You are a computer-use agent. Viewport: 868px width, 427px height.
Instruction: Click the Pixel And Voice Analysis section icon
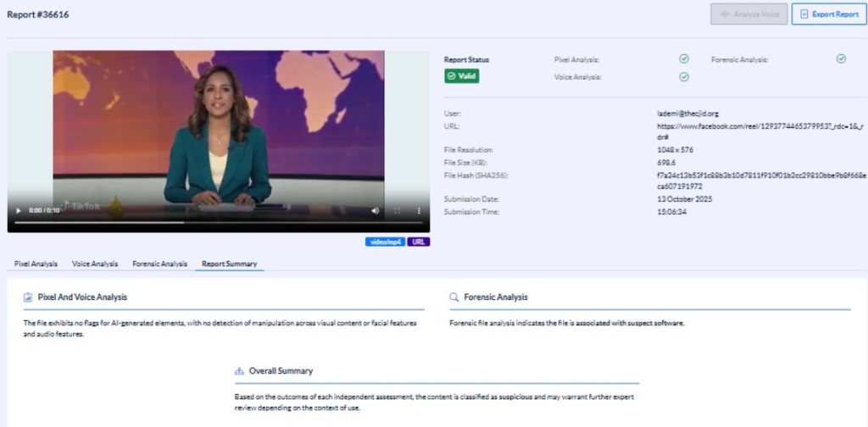(28, 297)
